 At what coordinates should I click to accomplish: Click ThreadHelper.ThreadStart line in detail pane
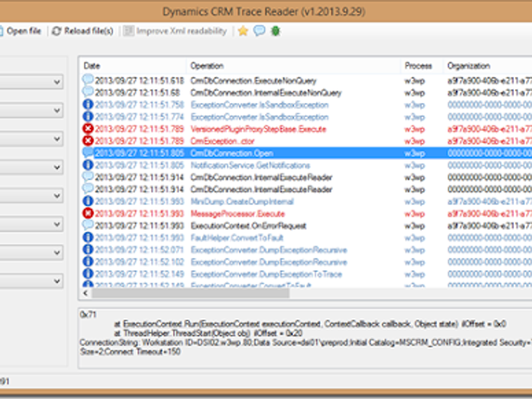[x=208, y=334]
